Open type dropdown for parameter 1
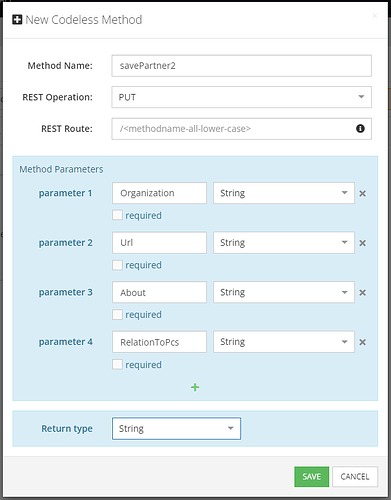Viewport: 391px width, 500px height. [284, 193]
